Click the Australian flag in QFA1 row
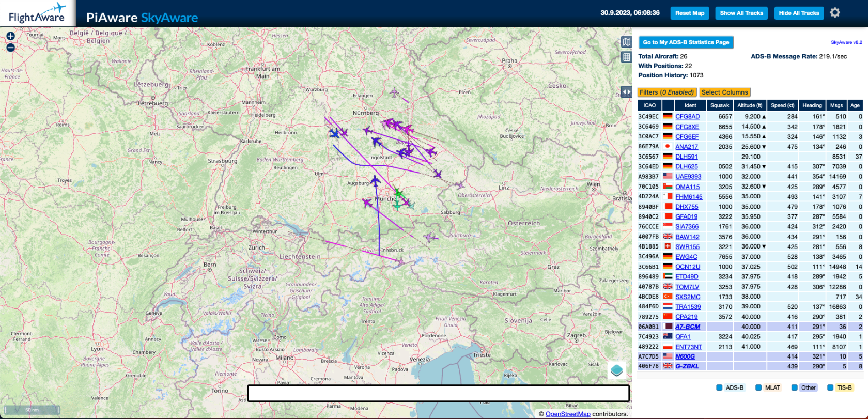Viewport: 868px width, 419px height. pyautogui.click(x=668, y=336)
